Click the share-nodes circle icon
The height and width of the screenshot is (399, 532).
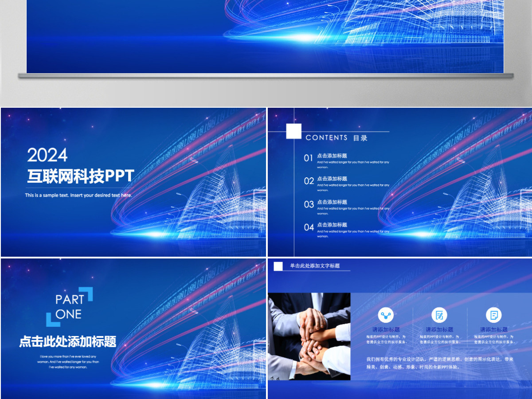[386, 315]
